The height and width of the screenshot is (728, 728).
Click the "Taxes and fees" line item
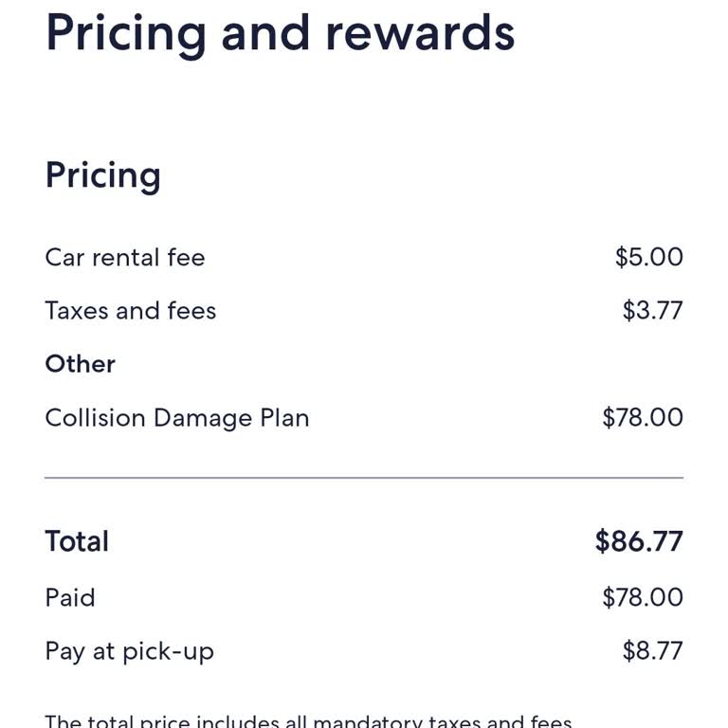click(130, 311)
